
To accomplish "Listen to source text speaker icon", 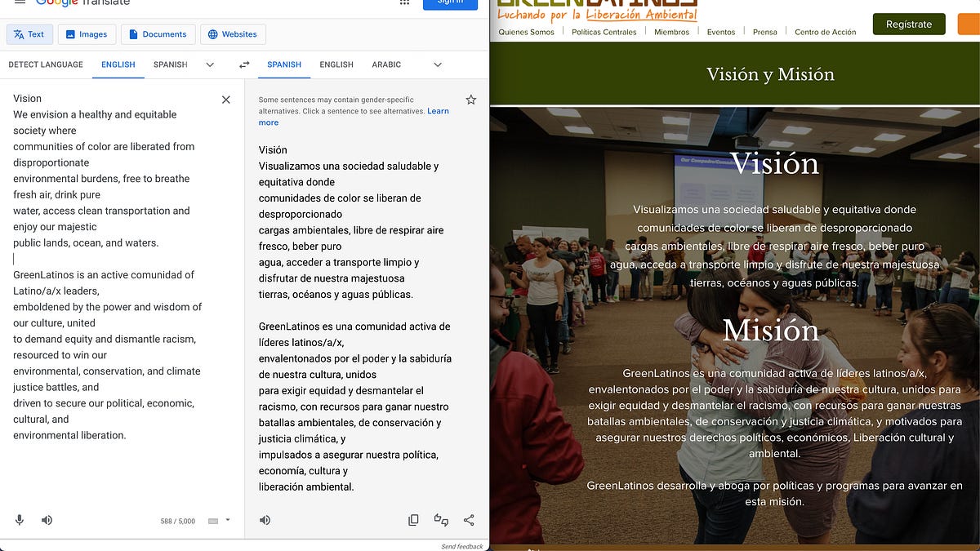I will coord(47,520).
